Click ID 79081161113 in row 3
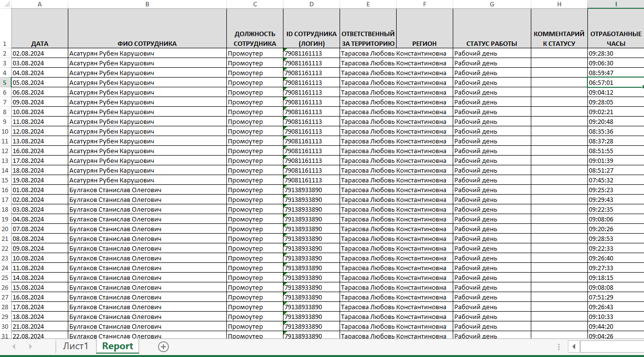This screenshot has width=644, height=357. click(x=311, y=63)
